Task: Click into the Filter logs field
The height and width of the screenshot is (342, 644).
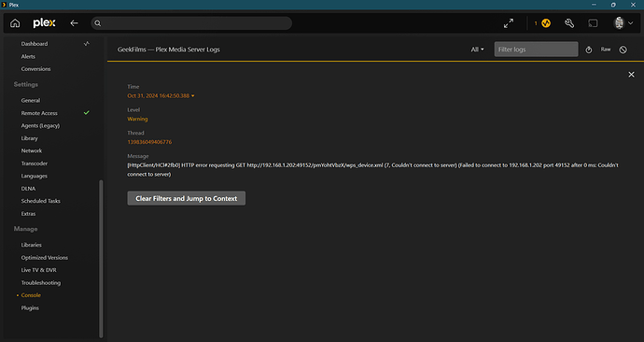Action: click(x=536, y=50)
